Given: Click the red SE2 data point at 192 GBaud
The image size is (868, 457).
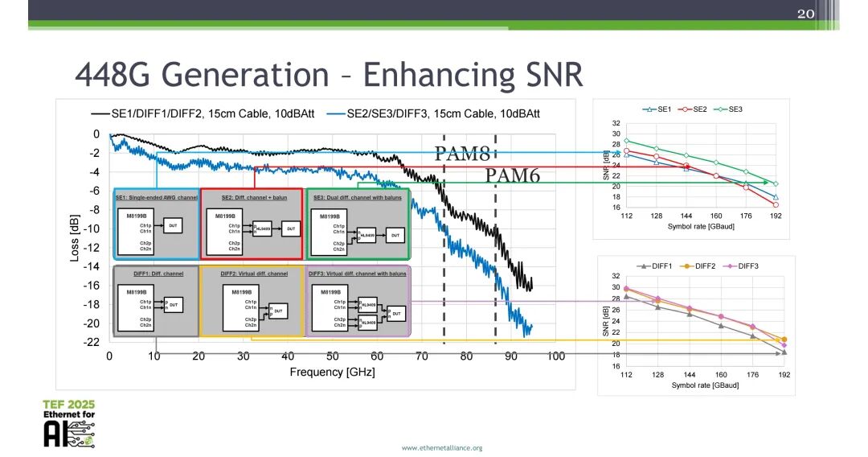Looking at the screenshot, I should pyautogui.click(x=776, y=205).
